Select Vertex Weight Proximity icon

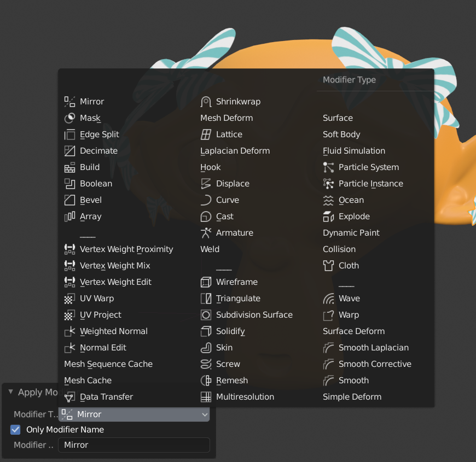click(69, 249)
